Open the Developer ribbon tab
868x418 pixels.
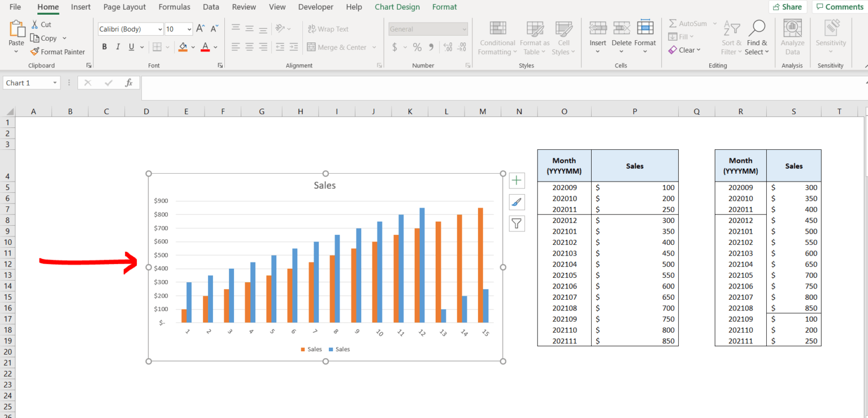315,7
